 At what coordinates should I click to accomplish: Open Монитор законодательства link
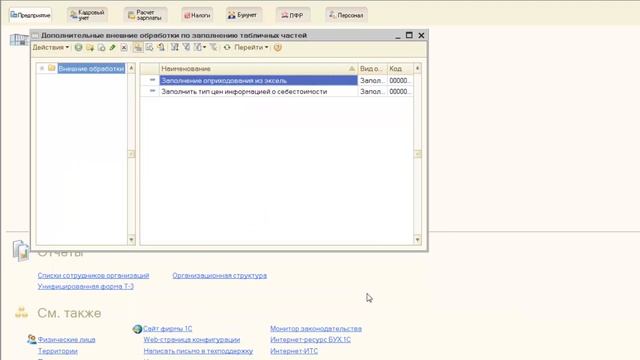pos(316,329)
